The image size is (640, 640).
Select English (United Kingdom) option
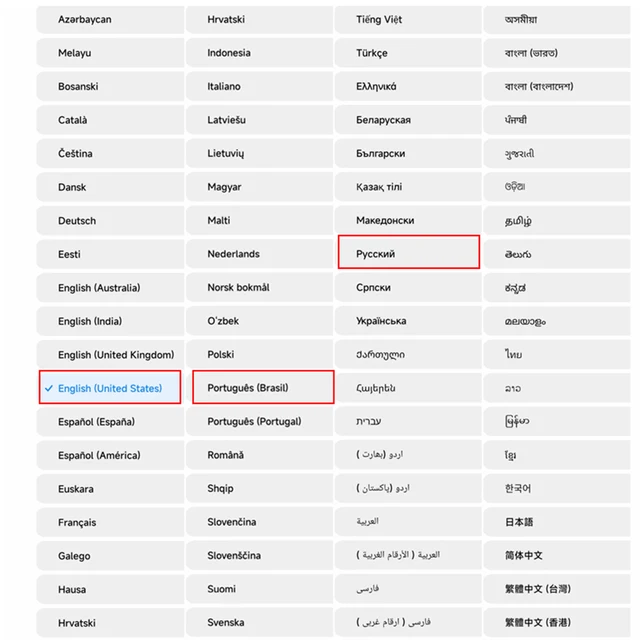tap(110, 355)
